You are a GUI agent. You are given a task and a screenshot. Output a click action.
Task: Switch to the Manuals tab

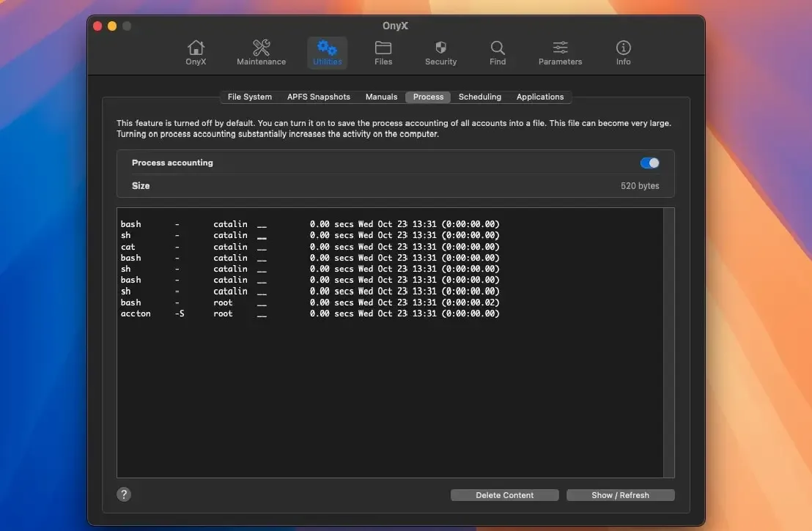(x=382, y=97)
